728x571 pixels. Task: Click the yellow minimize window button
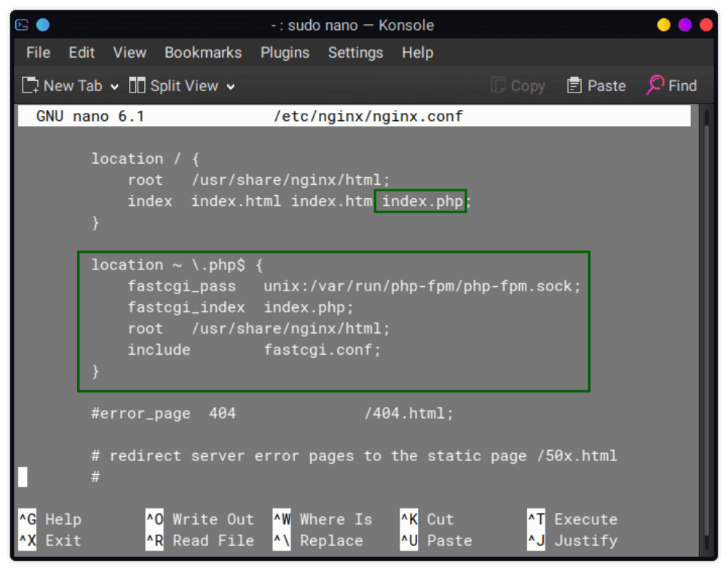(663, 25)
